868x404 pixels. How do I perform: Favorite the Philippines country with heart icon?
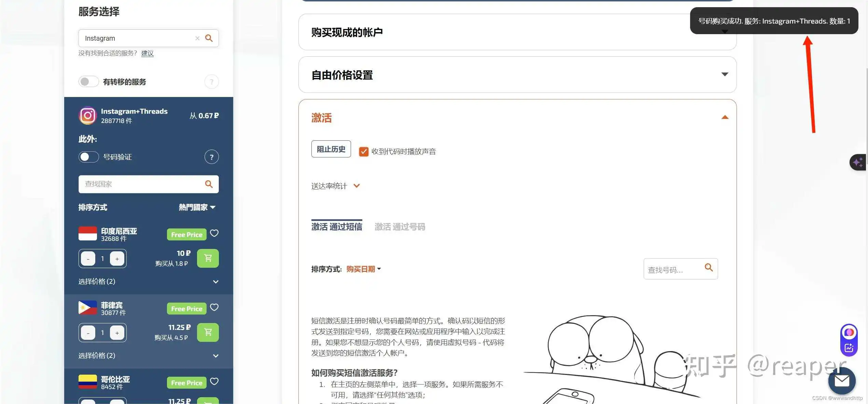[x=214, y=307]
